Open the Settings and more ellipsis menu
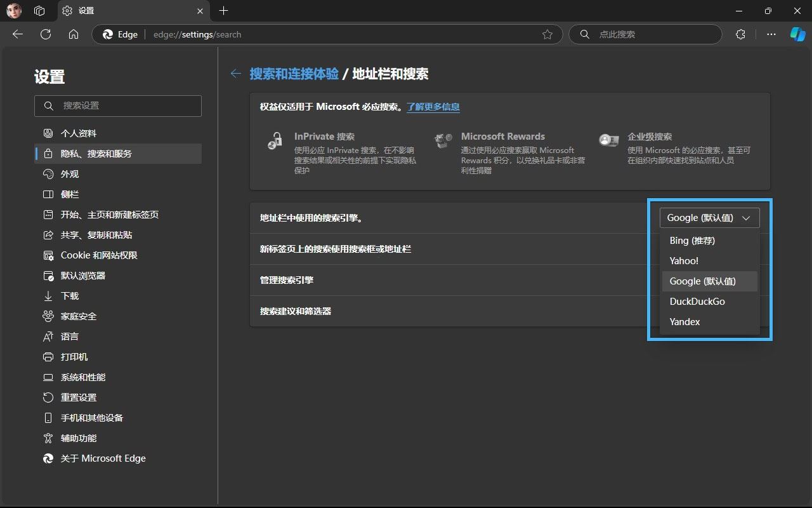Viewport: 812px width, 508px height. pos(771,34)
